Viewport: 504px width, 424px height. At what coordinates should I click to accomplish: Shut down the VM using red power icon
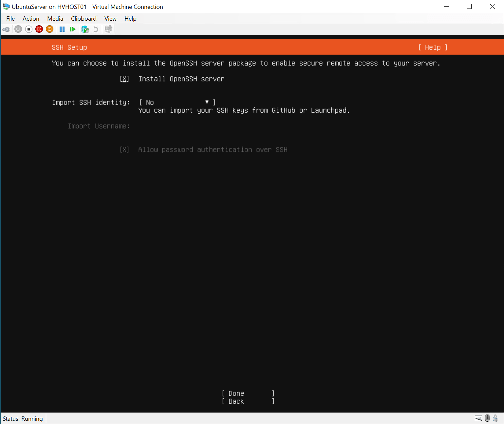tap(39, 29)
